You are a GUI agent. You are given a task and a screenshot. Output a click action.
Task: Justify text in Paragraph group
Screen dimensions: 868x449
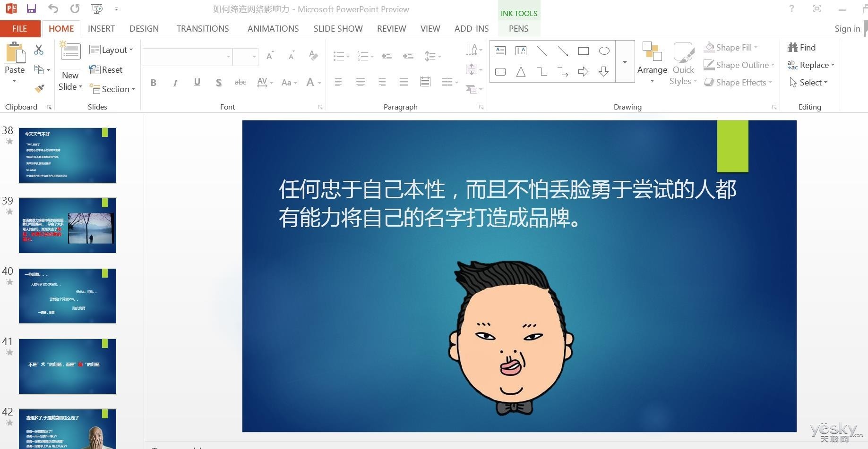pyautogui.click(x=404, y=82)
